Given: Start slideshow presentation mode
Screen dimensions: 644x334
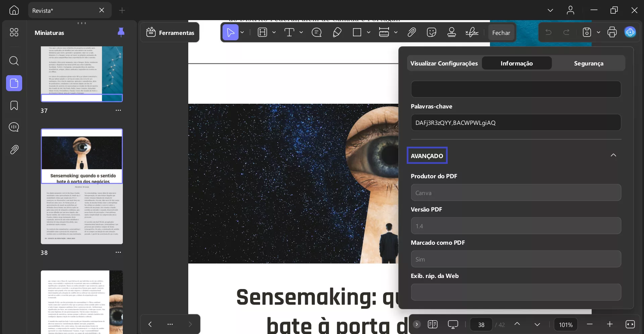Looking at the screenshot, I should tap(453, 324).
